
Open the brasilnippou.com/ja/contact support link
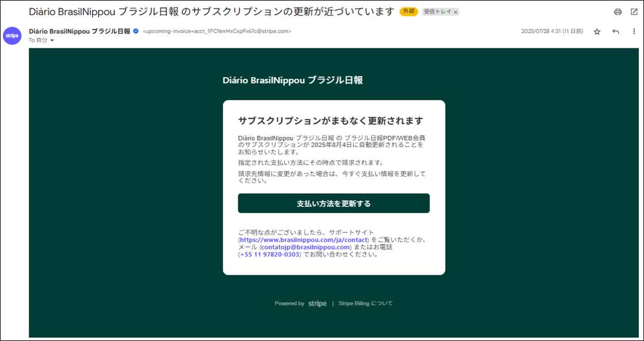click(304, 240)
